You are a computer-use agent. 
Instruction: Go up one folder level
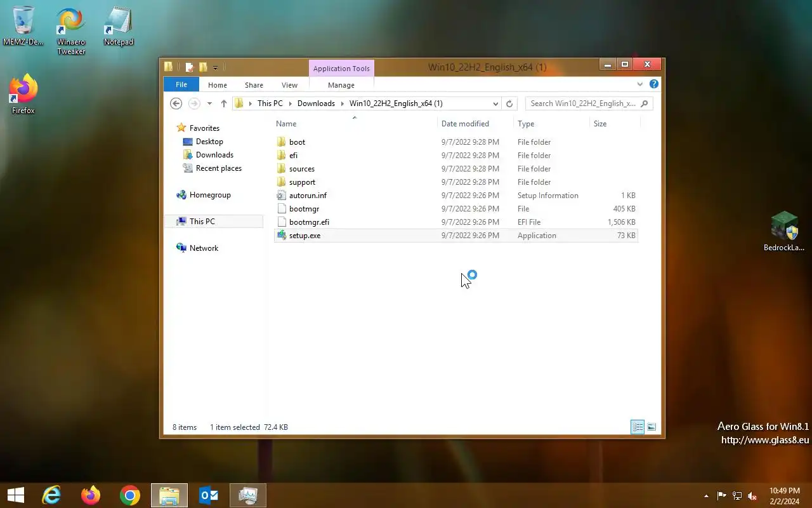(224, 104)
